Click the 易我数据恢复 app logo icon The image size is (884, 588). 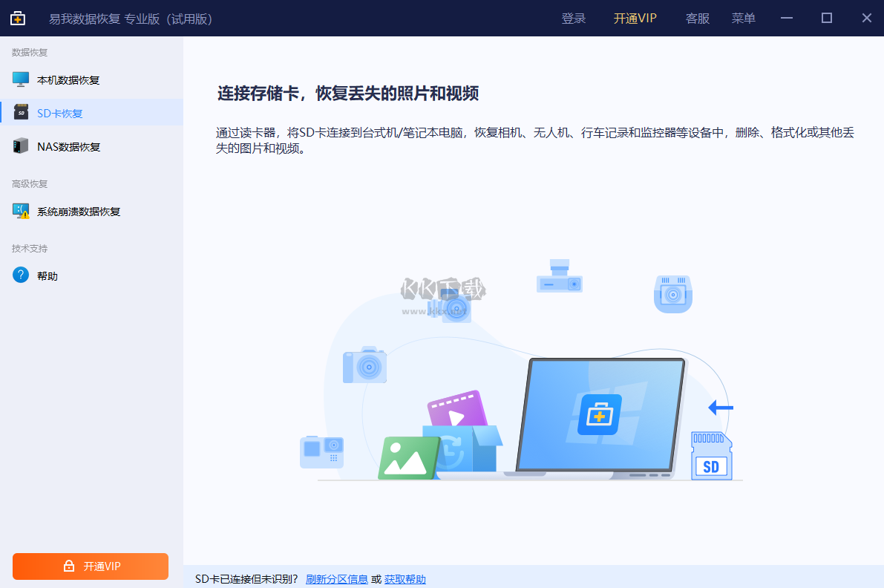tap(17, 18)
